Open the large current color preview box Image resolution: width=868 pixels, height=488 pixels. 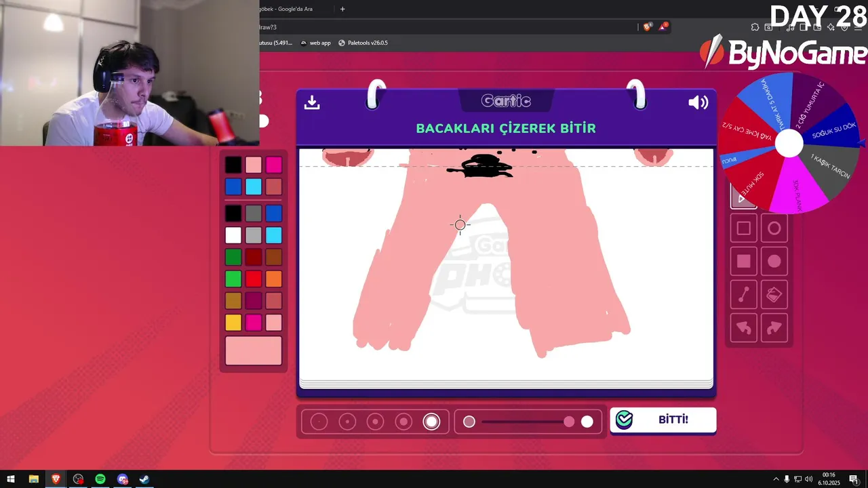point(254,350)
